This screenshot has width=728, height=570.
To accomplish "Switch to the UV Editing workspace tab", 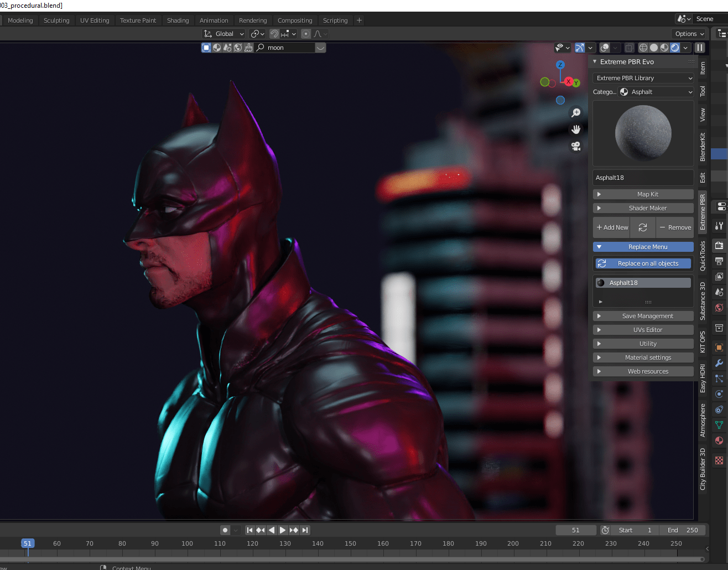I will 95,20.
